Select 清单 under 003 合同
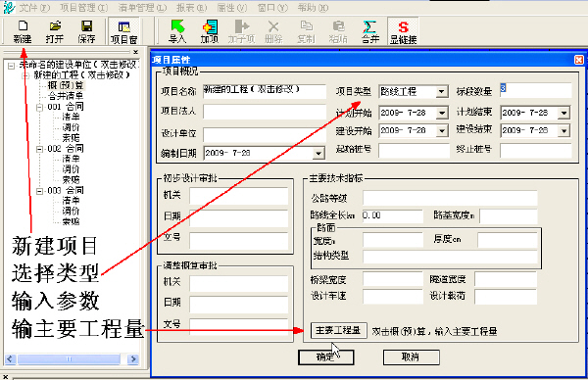The height and width of the screenshot is (380, 588). [71, 201]
